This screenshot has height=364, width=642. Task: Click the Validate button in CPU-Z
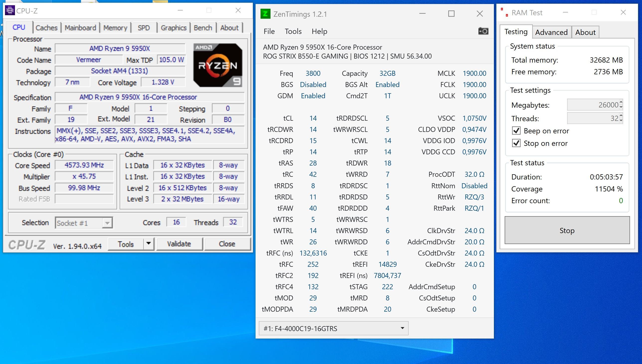179,244
